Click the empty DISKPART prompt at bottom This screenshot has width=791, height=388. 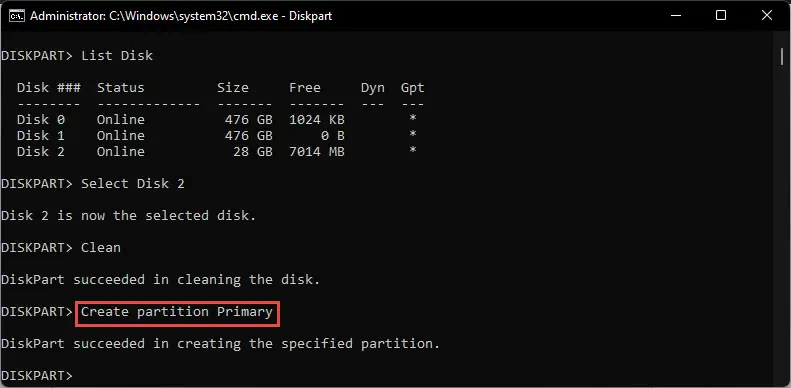pyautogui.click(x=37, y=376)
